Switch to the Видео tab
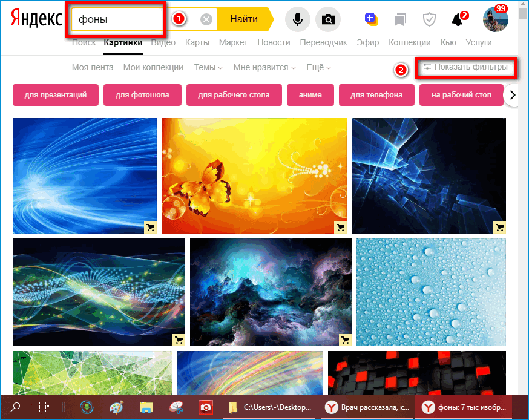The image size is (529, 420). tap(163, 42)
